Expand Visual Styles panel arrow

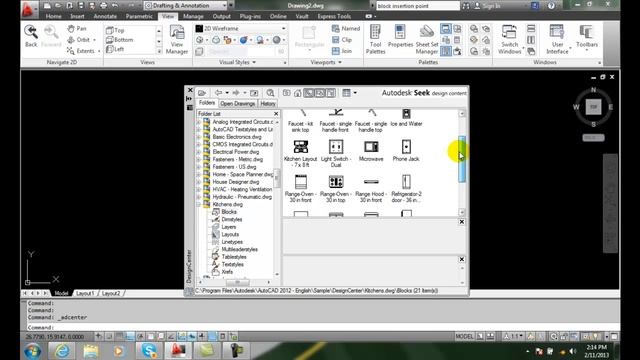pos(254,62)
